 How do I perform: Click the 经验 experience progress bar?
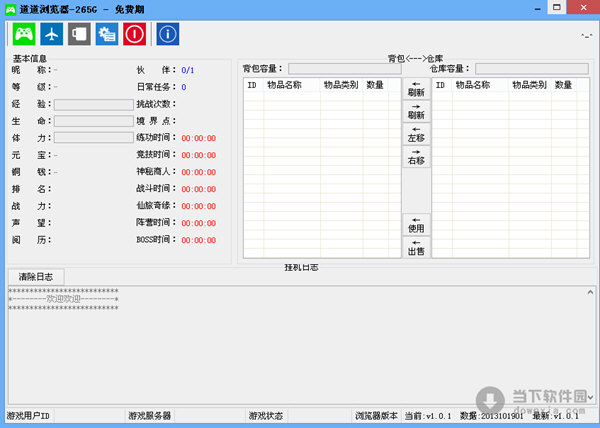(x=93, y=104)
